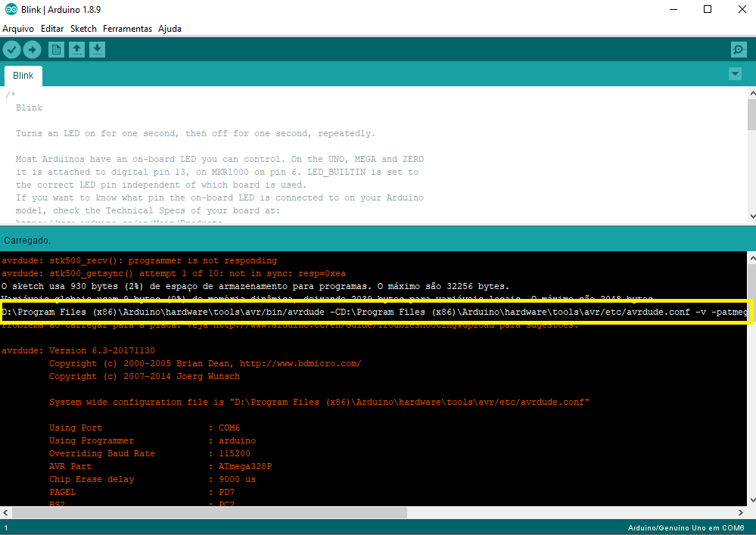Screen dimensions: 756x535
Task: Click the console horizontal scrollbar thumb
Action: (x=210, y=512)
